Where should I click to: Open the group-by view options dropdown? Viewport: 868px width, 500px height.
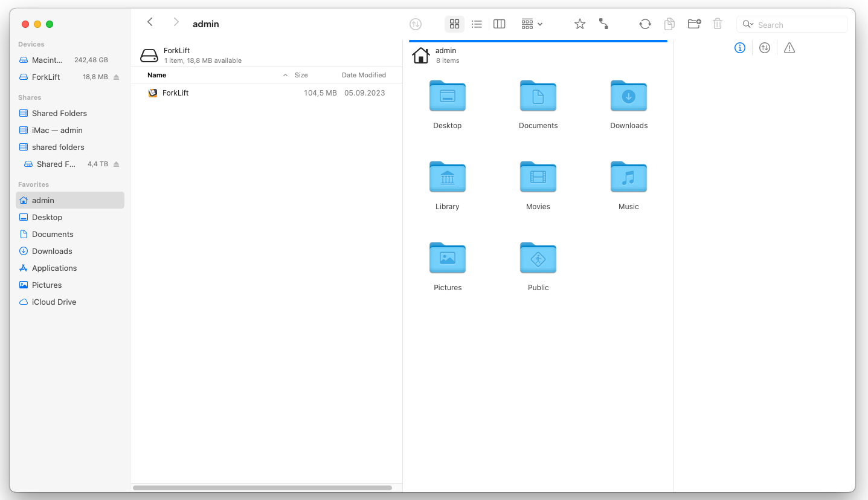click(532, 24)
